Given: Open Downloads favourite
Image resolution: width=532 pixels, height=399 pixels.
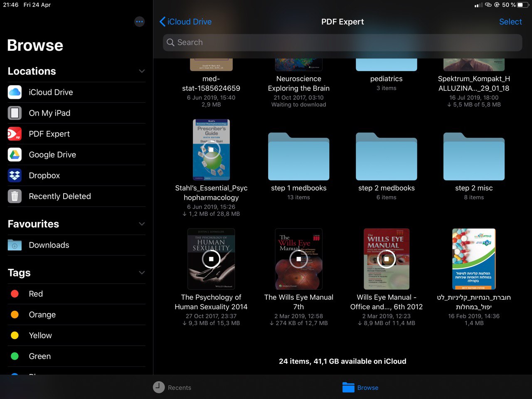Looking at the screenshot, I should coord(76,245).
